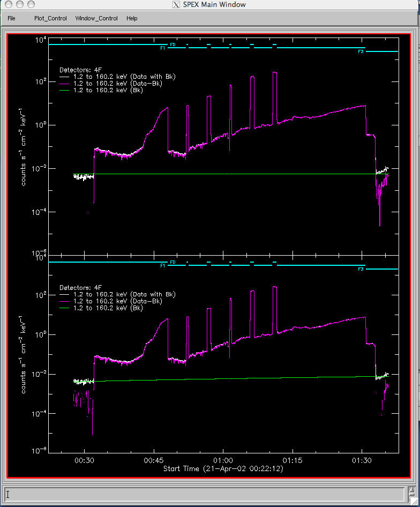The width and height of the screenshot is (420, 507).
Task: Open the Window_Control menu
Action: 96,18
